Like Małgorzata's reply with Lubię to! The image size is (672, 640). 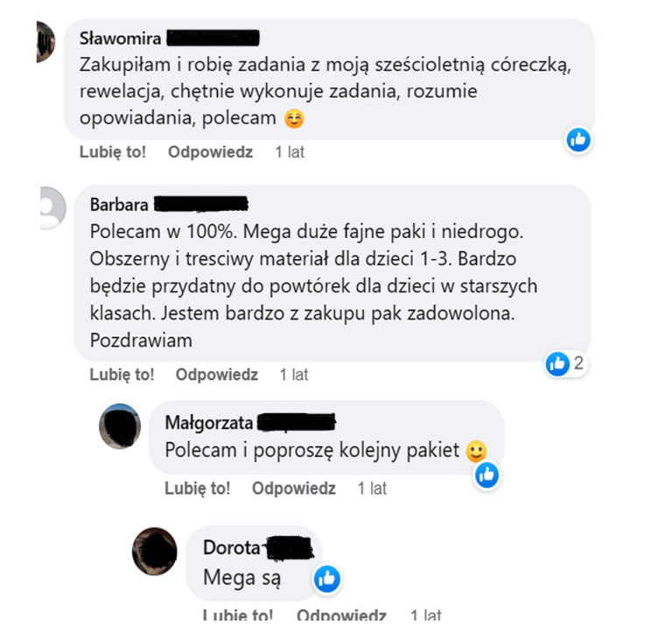pyautogui.click(x=197, y=489)
